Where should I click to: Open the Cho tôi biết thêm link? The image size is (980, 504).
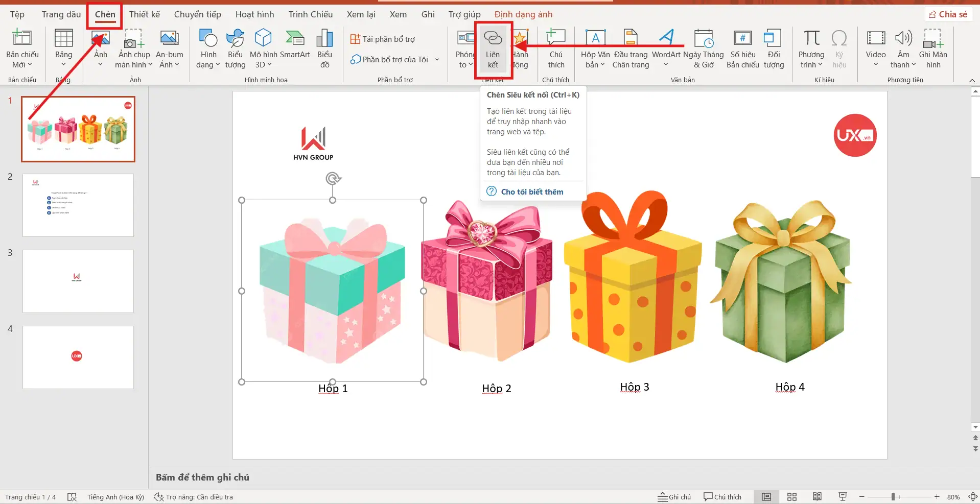tap(532, 191)
